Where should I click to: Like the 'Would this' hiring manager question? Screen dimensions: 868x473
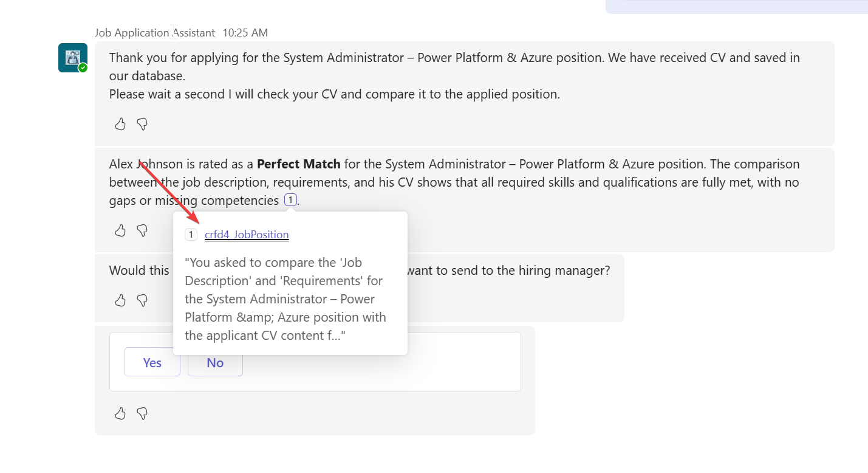coord(120,300)
